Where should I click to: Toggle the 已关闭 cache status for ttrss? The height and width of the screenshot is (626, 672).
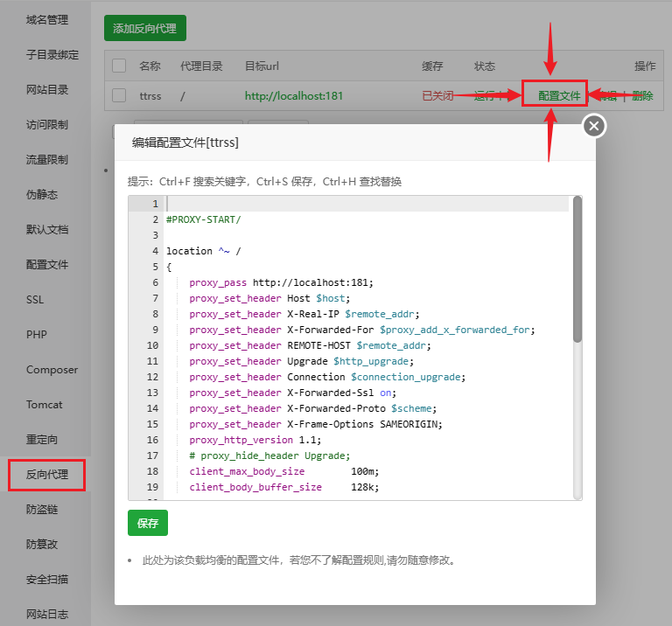tap(437, 96)
